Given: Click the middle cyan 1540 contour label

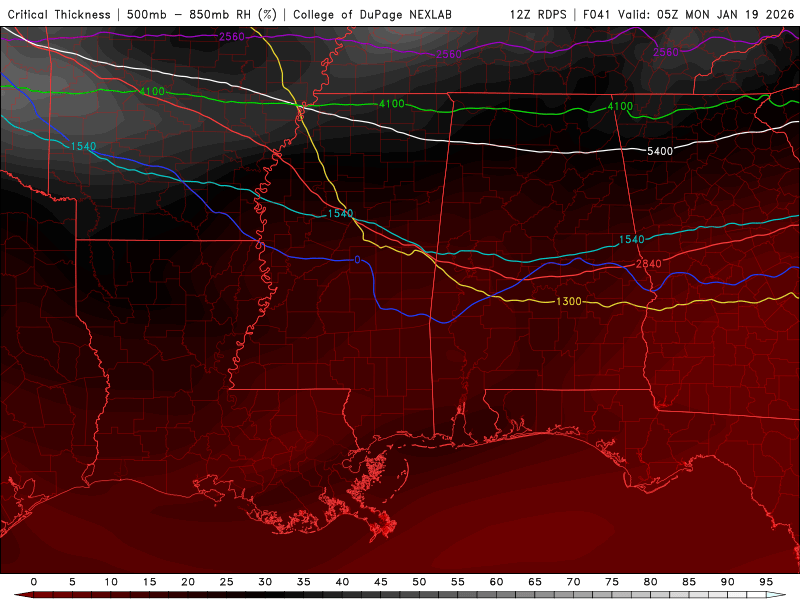Looking at the screenshot, I should [340, 213].
